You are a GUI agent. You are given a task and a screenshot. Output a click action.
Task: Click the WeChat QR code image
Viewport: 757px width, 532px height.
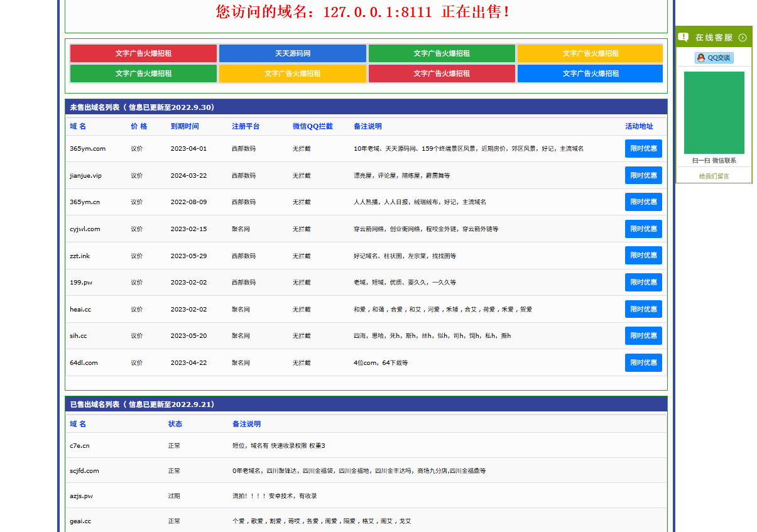pyautogui.click(x=714, y=112)
